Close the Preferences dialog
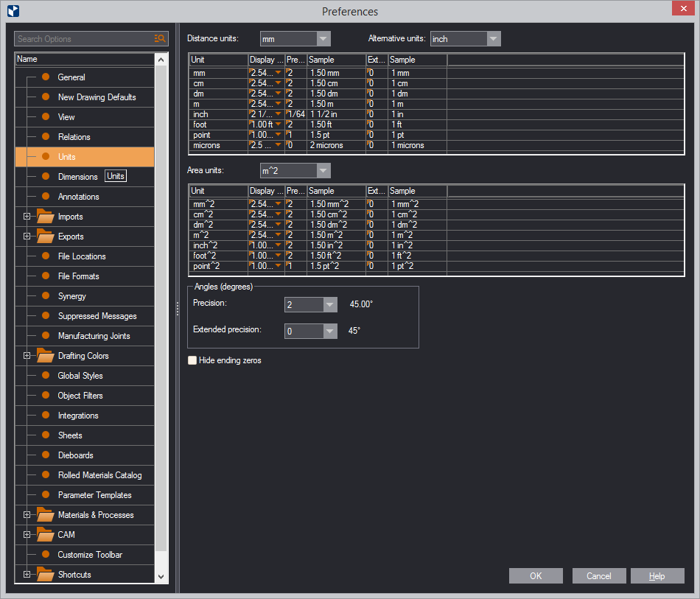Screen dimensions: 700x599 [684, 9]
